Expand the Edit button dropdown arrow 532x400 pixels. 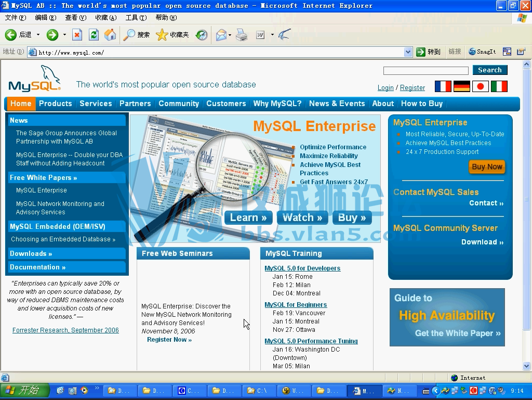(x=272, y=35)
